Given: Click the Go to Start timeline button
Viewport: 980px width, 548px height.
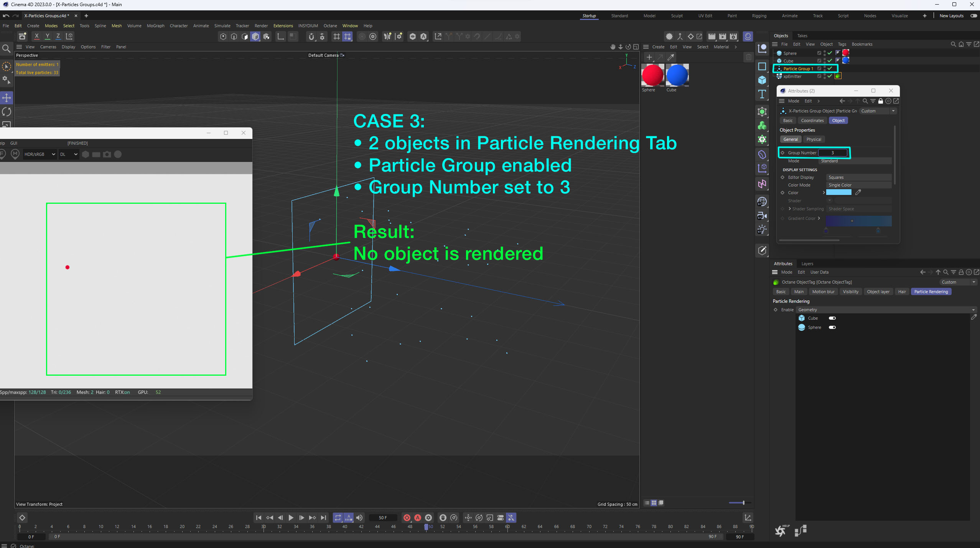Looking at the screenshot, I should (x=259, y=518).
